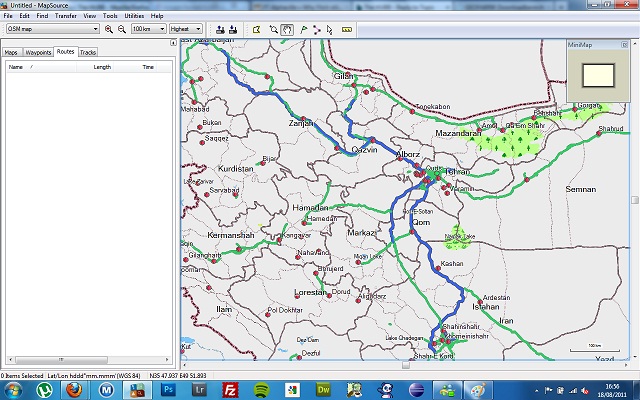The width and height of the screenshot is (640, 400).
Task: Open the File menu
Action: tap(8, 16)
